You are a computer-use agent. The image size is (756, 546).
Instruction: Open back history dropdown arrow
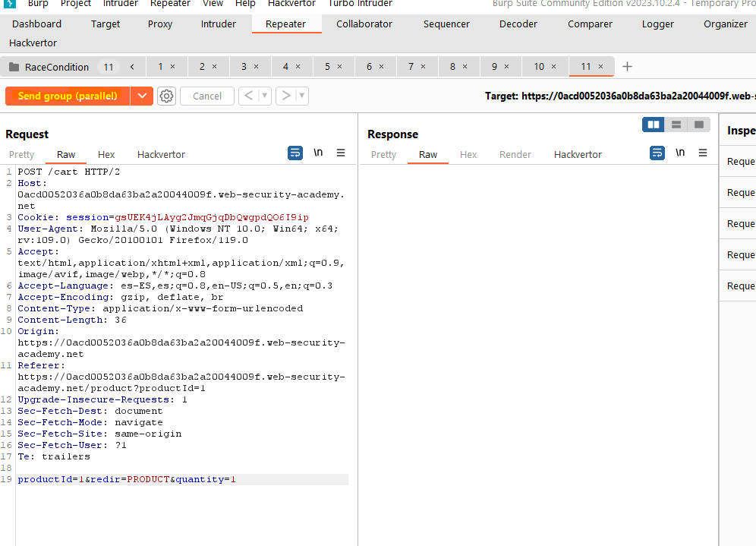coord(265,96)
